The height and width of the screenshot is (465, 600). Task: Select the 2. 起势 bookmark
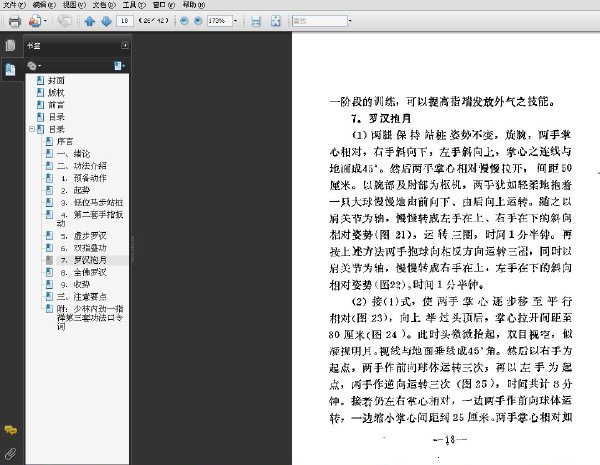[x=75, y=190]
